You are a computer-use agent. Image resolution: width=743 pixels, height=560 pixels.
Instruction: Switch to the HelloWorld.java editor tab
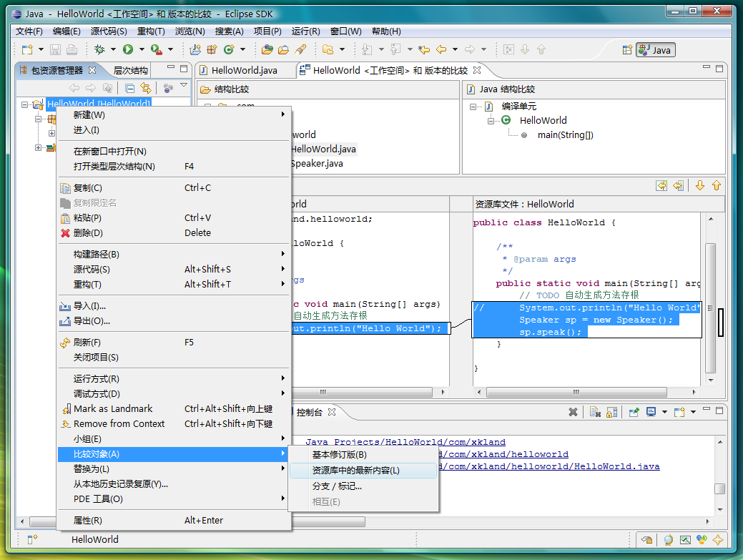point(244,71)
